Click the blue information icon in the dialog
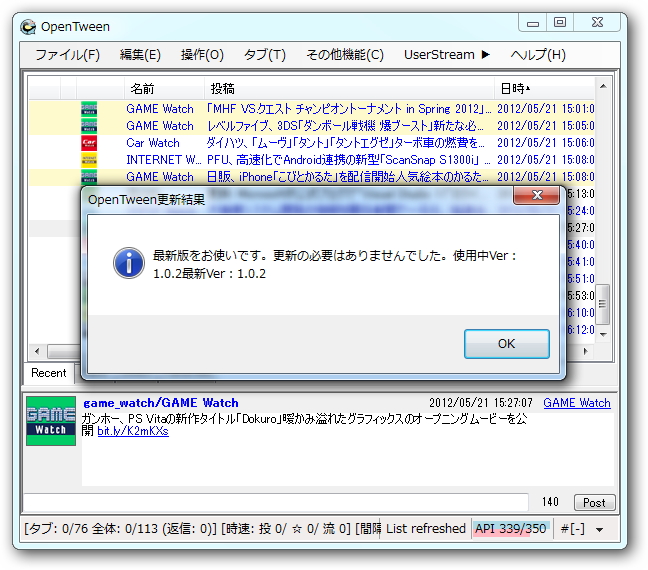This screenshot has width=648, height=570. (129, 263)
